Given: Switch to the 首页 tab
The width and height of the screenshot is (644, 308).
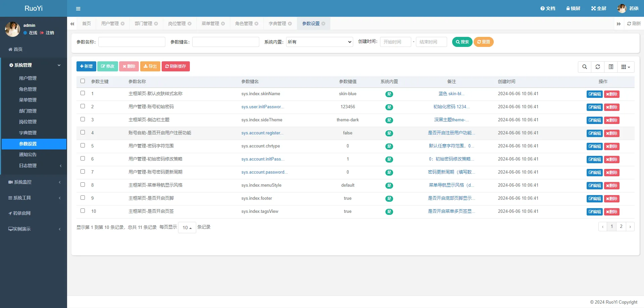Looking at the screenshot, I should coord(87,23).
